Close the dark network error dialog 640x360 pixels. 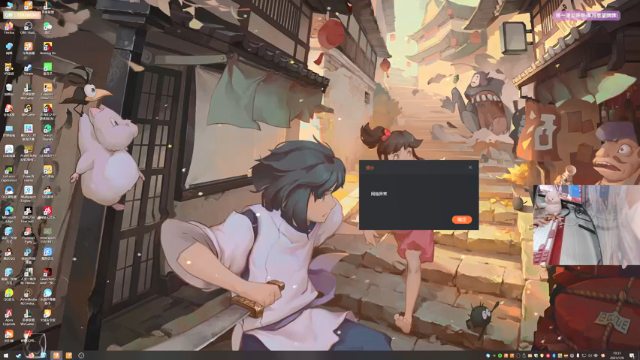point(470,167)
